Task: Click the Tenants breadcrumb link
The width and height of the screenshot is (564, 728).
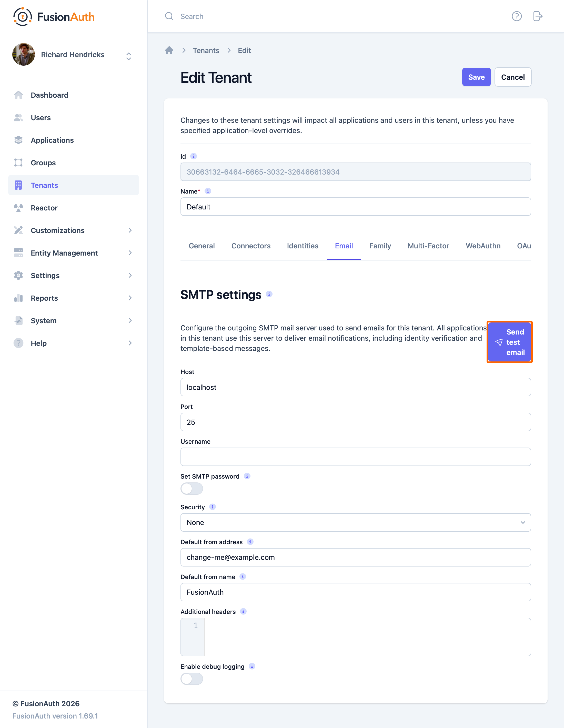Action: [206, 50]
